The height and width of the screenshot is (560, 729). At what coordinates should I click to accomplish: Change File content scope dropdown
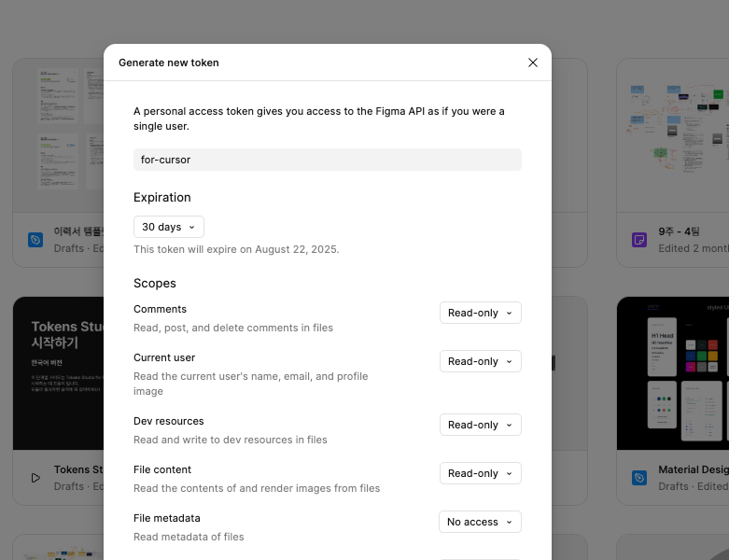481,473
